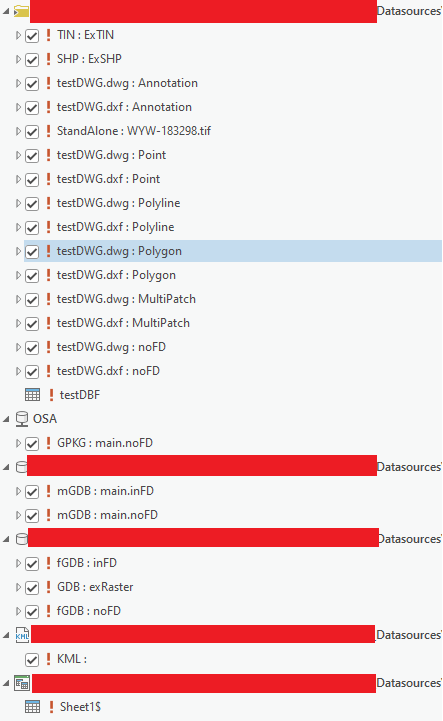Image resolution: width=443 pixels, height=721 pixels.
Task: Click the table icon beside Sheet1$
Action: (x=32, y=707)
